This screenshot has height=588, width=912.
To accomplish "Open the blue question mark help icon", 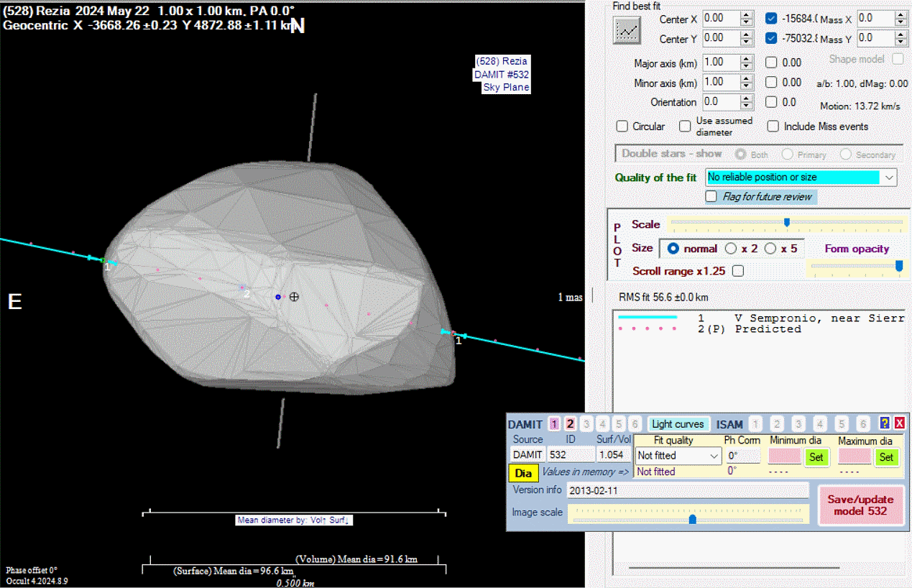I will pyautogui.click(x=885, y=423).
